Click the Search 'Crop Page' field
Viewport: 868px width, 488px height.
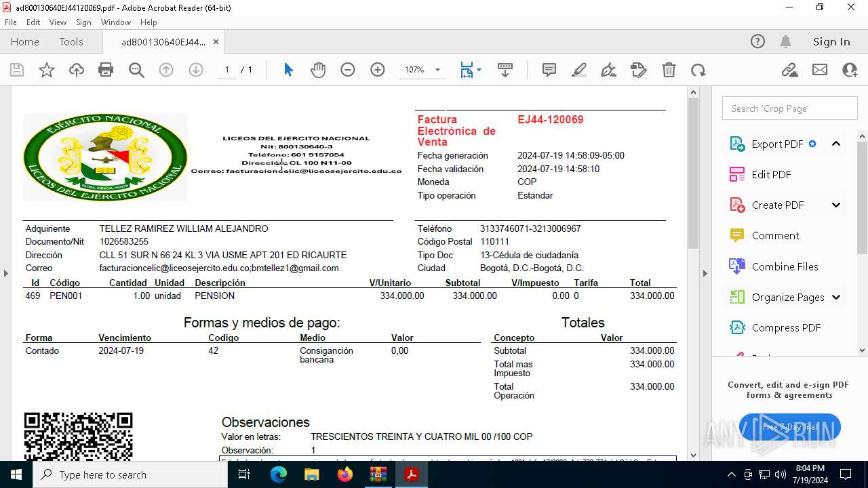coord(790,108)
